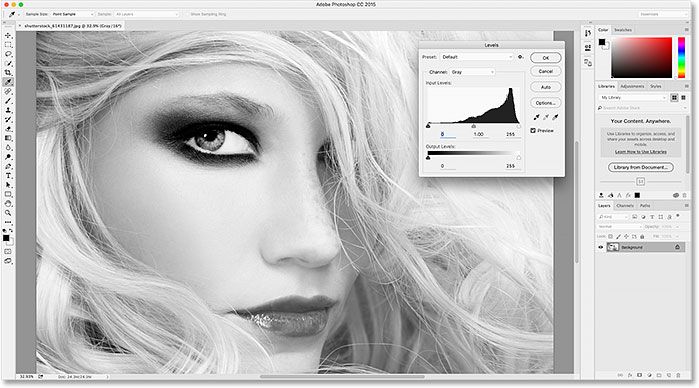Select the Blur tool
This screenshot has height=388, width=699.
(8, 148)
